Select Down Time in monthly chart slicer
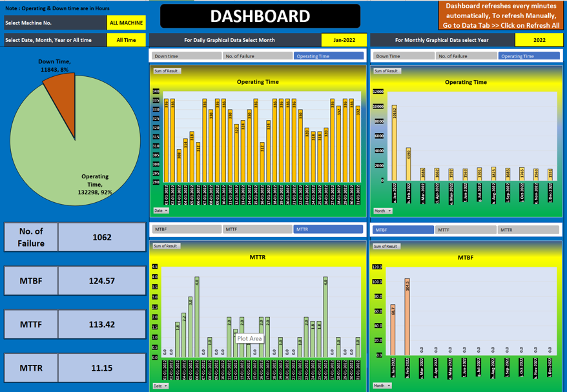This screenshot has height=392, width=567. [x=403, y=56]
